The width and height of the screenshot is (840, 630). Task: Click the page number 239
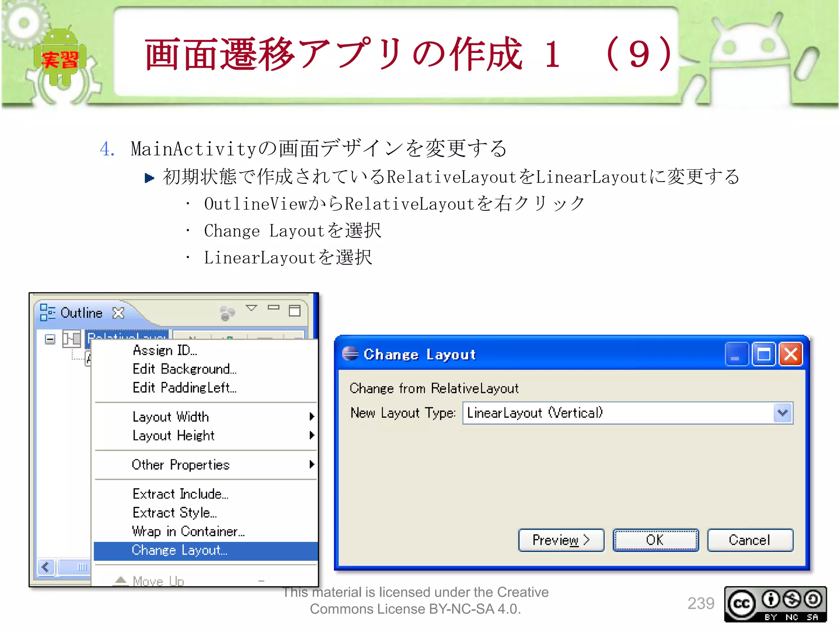pyautogui.click(x=701, y=604)
